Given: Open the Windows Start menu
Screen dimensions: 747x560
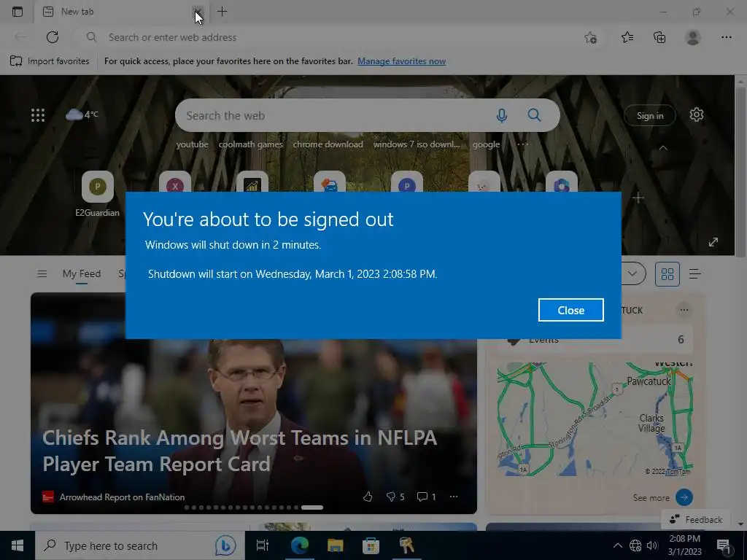Looking at the screenshot, I should (18, 545).
